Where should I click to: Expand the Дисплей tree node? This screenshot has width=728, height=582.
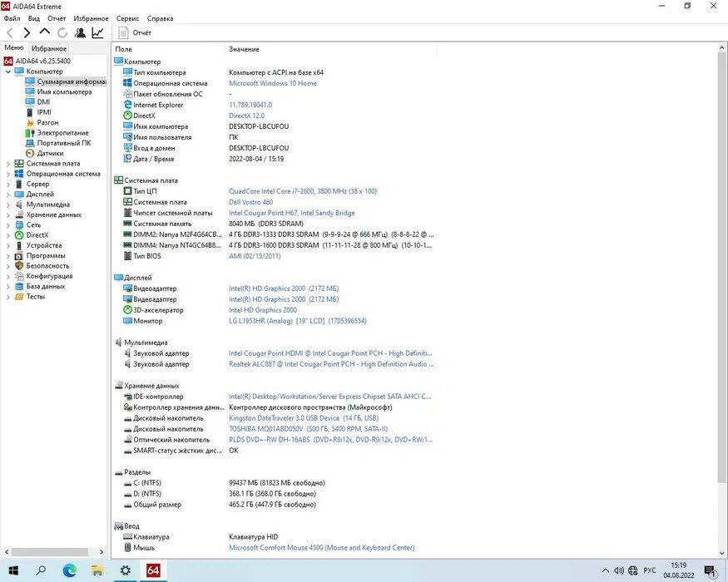7,194
